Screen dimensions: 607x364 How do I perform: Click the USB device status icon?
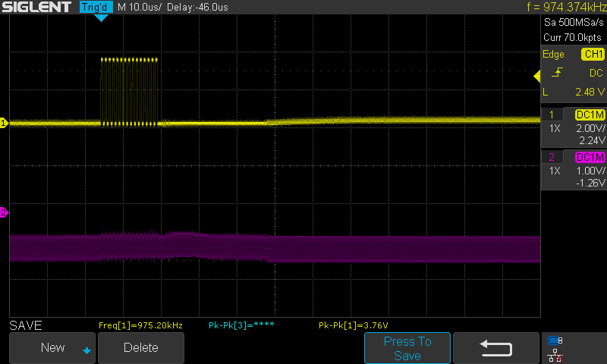[555, 340]
